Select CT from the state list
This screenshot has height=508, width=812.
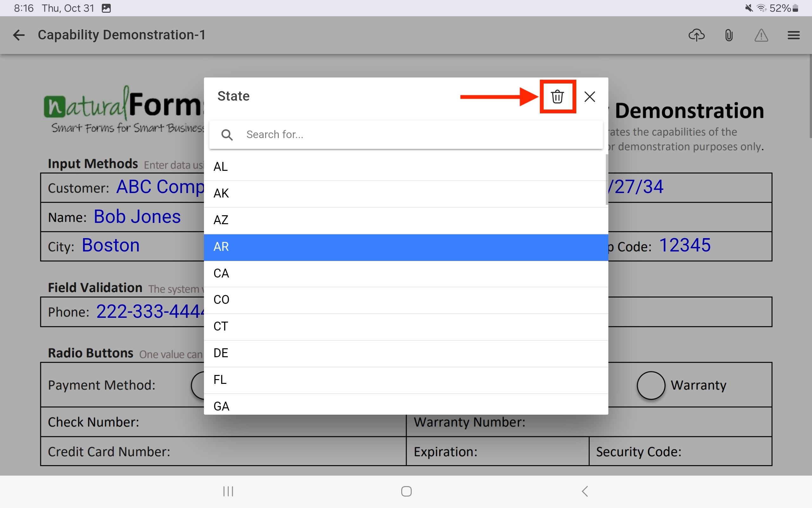(406, 327)
